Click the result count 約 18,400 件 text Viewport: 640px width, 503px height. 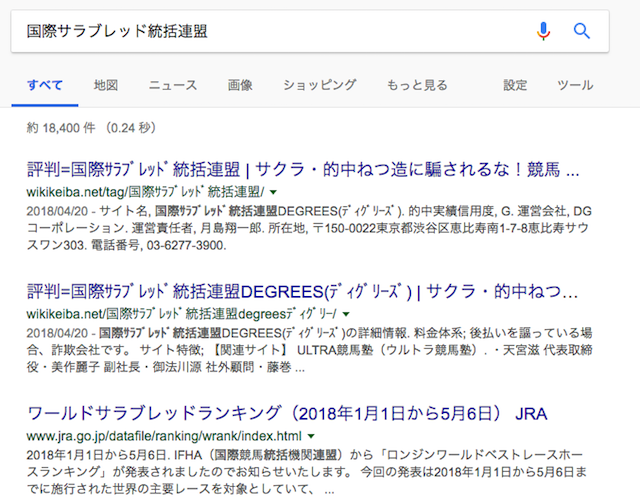(61, 128)
